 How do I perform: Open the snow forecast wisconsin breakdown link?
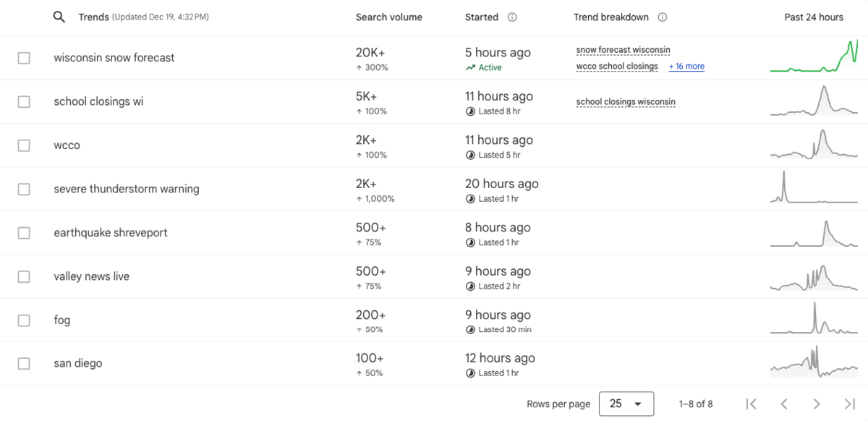tap(623, 50)
